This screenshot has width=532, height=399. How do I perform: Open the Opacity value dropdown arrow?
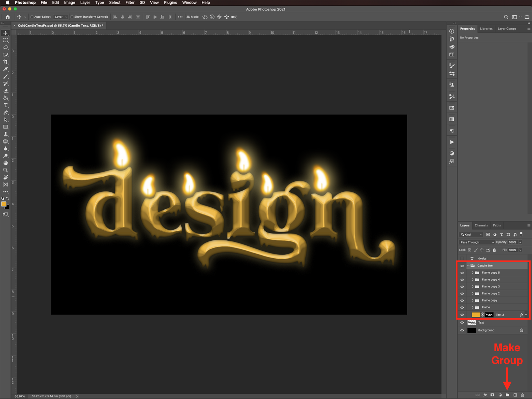[x=520, y=242]
